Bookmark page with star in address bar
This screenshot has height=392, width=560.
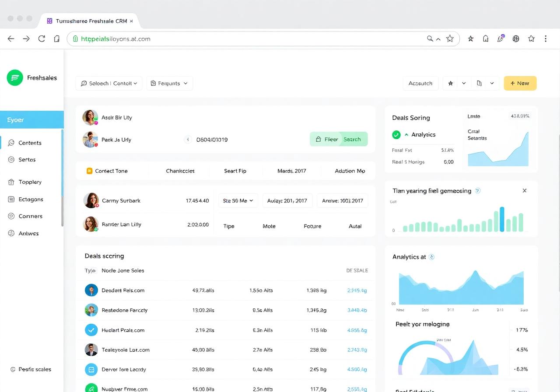(x=450, y=38)
